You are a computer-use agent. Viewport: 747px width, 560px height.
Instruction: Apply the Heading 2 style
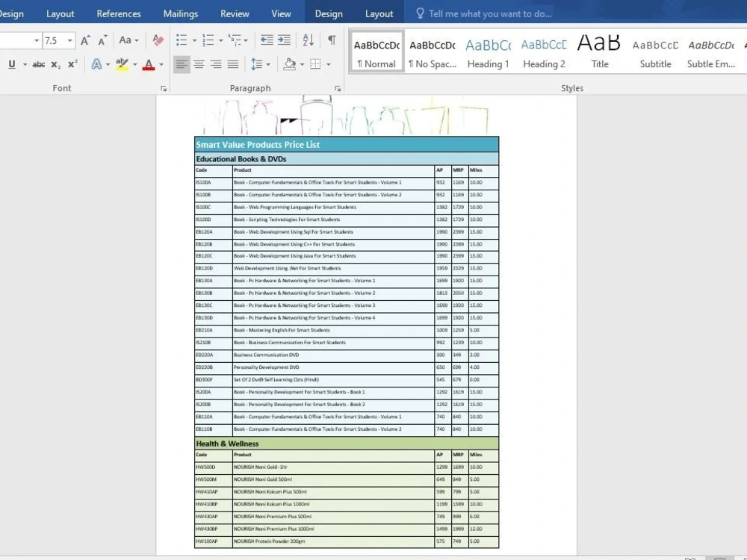pos(544,52)
